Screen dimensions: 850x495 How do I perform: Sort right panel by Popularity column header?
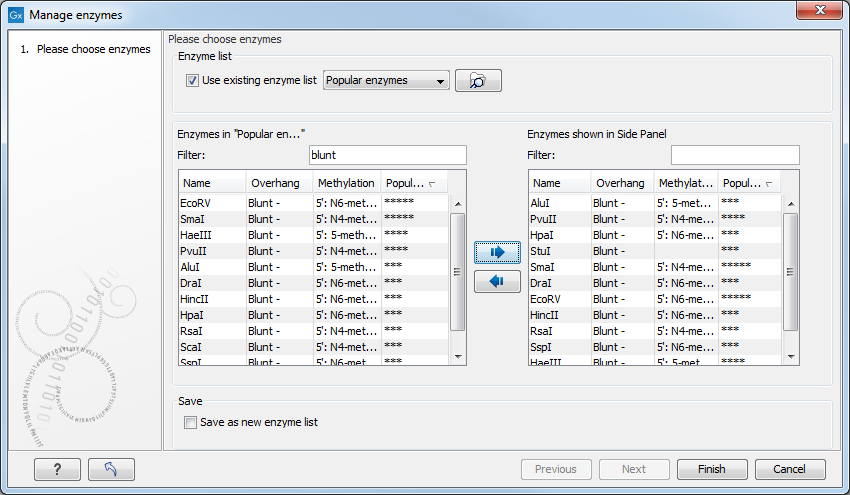coord(749,184)
